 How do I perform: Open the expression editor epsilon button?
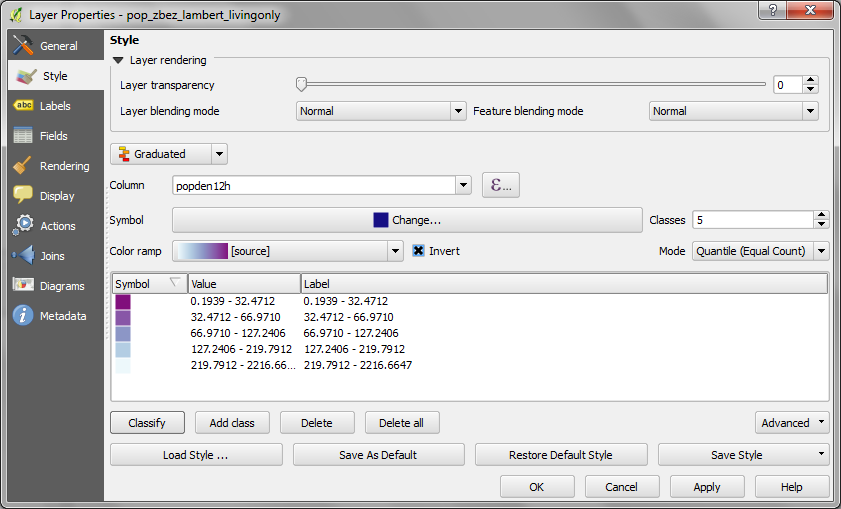tap(500, 185)
